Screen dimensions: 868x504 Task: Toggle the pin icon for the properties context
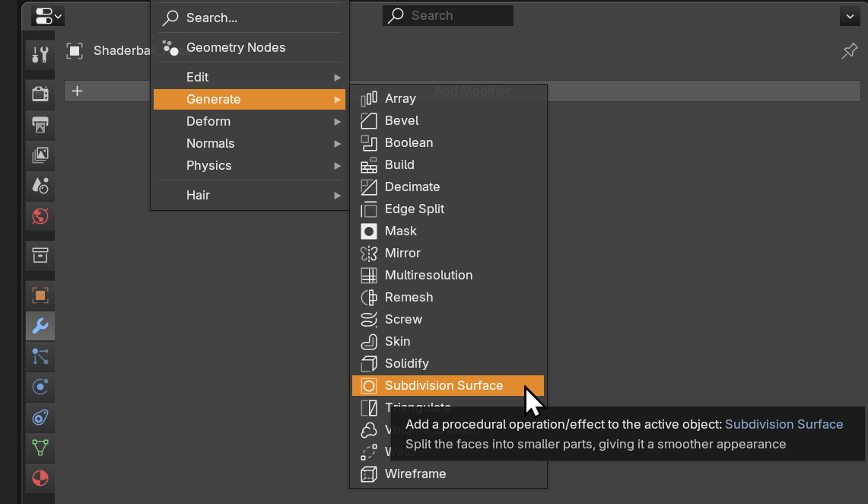(x=849, y=51)
